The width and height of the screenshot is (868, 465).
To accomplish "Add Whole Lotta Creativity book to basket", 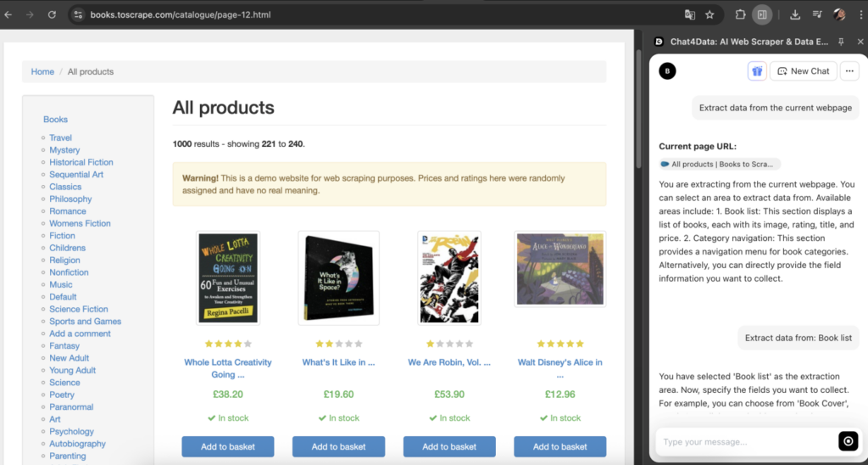I will point(227,446).
